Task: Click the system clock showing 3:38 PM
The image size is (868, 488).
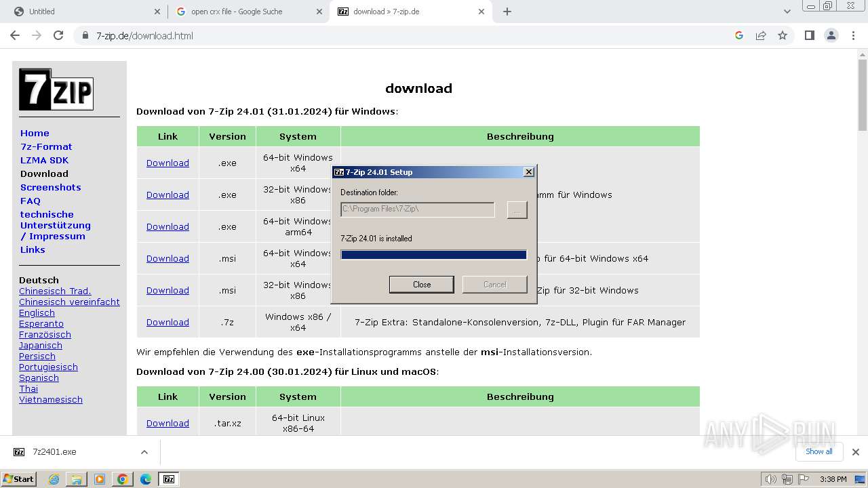Action: [833, 479]
